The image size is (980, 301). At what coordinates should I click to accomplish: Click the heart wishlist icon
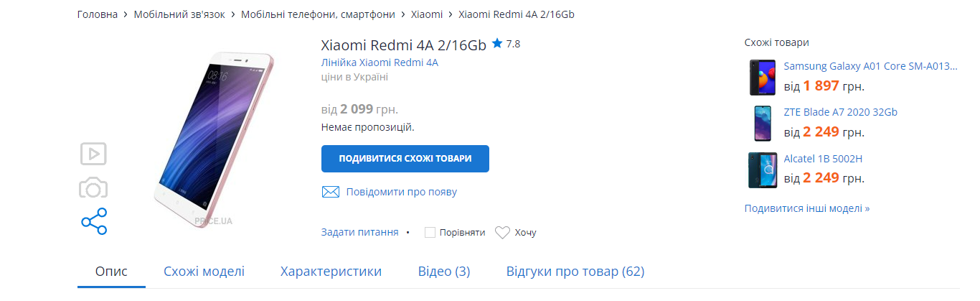[502, 232]
